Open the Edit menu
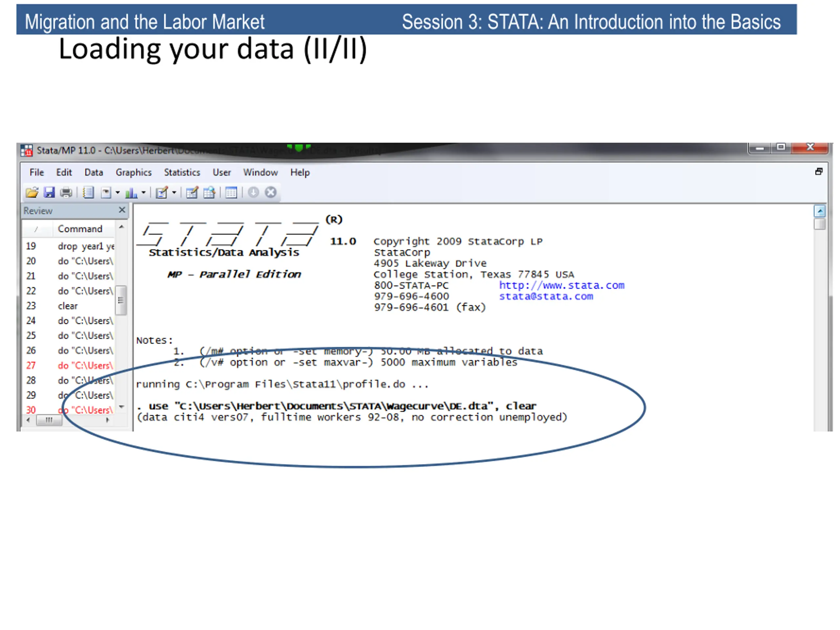Screen dimensions: 840x630 tap(64, 172)
